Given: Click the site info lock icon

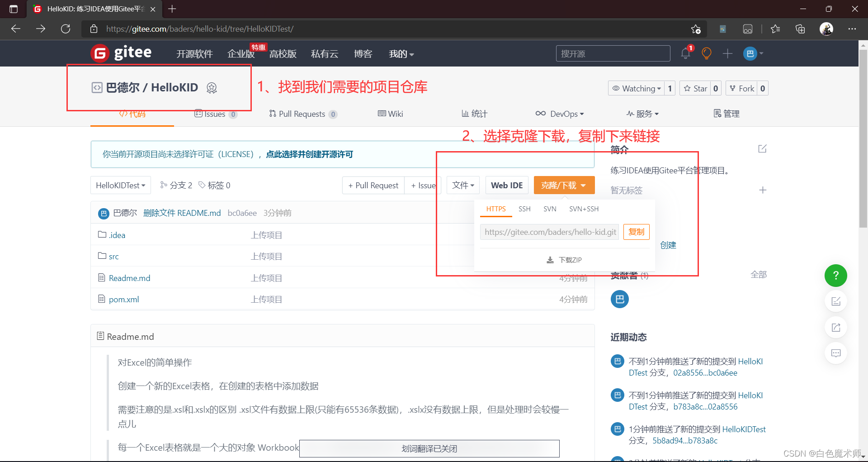Looking at the screenshot, I should 94,29.
